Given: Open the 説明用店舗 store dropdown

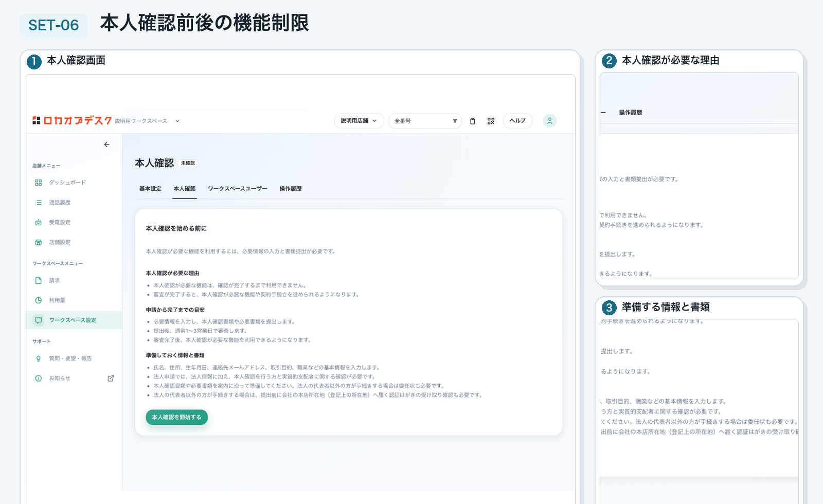Looking at the screenshot, I should pyautogui.click(x=359, y=121).
